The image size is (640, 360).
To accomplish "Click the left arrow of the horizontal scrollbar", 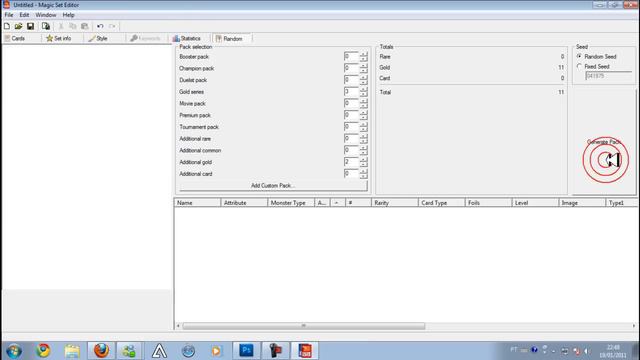I will (178, 326).
